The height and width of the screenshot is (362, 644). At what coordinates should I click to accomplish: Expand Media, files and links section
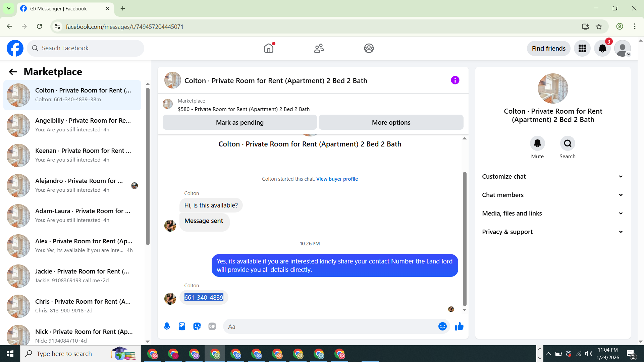[x=553, y=214]
